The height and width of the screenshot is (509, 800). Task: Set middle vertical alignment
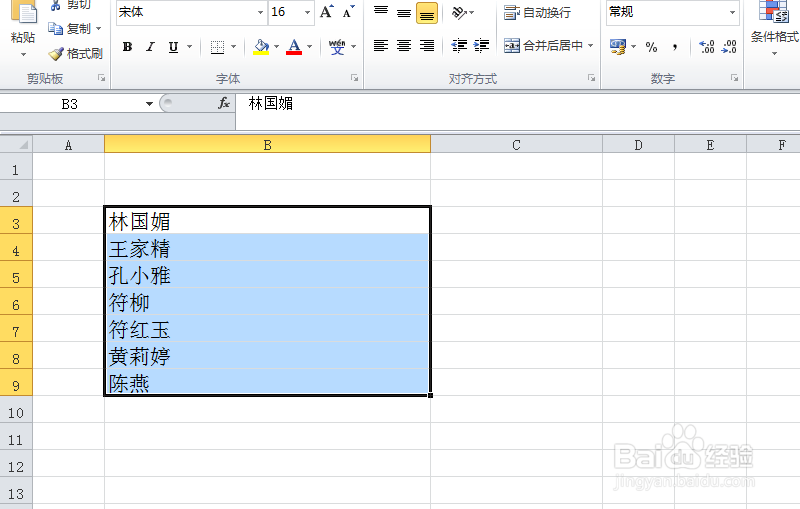click(404, 12)
